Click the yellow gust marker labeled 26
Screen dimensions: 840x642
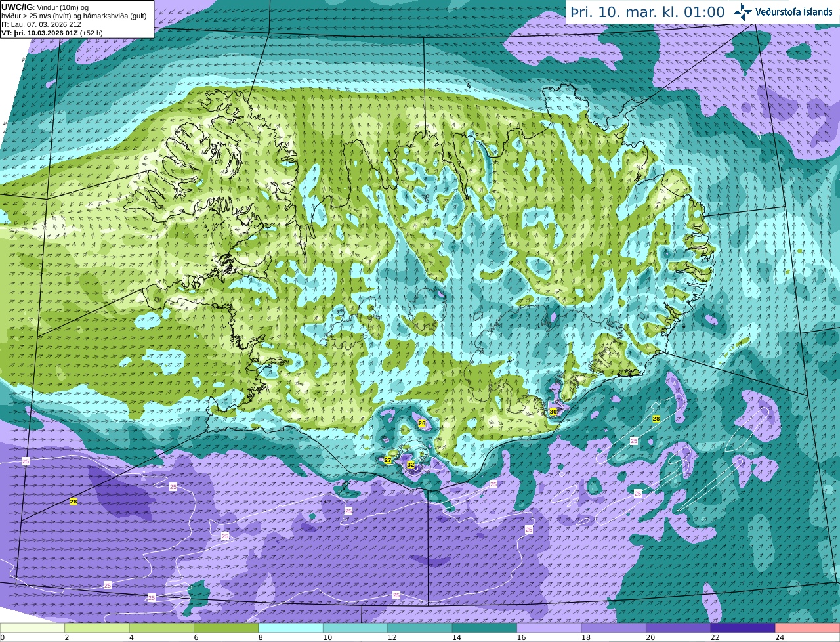[x=422, y=424]
